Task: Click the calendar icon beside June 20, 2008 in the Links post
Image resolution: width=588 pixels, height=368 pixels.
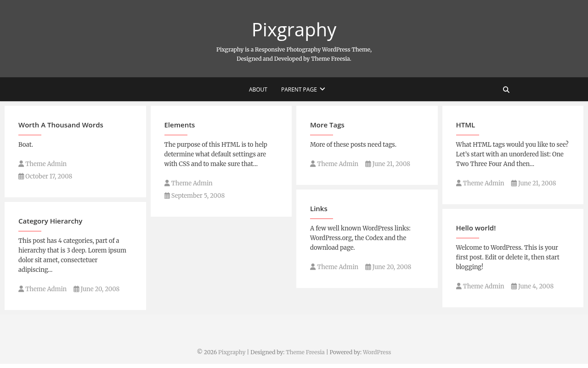Action: click(x=368, y=267)
